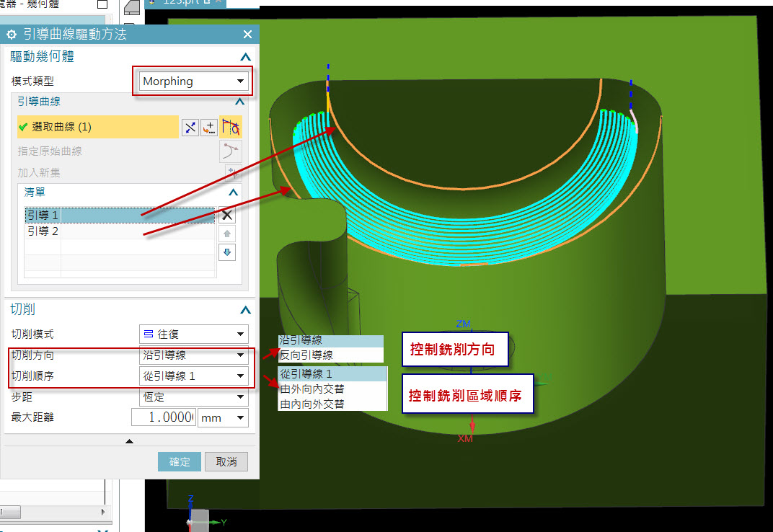Image resolution: width=773 pixels, height=532 pixels.
Task: Choose 由外向內交替 option
Action: (332, 389)
